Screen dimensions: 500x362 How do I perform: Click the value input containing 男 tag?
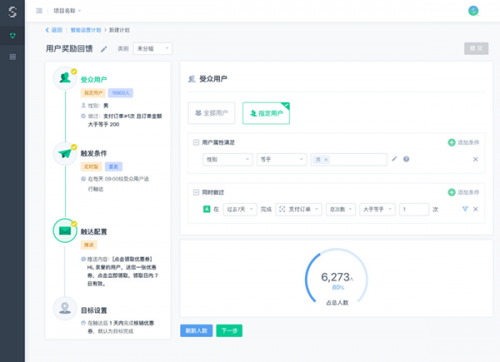pyautogui.click(x=349, y=159)
